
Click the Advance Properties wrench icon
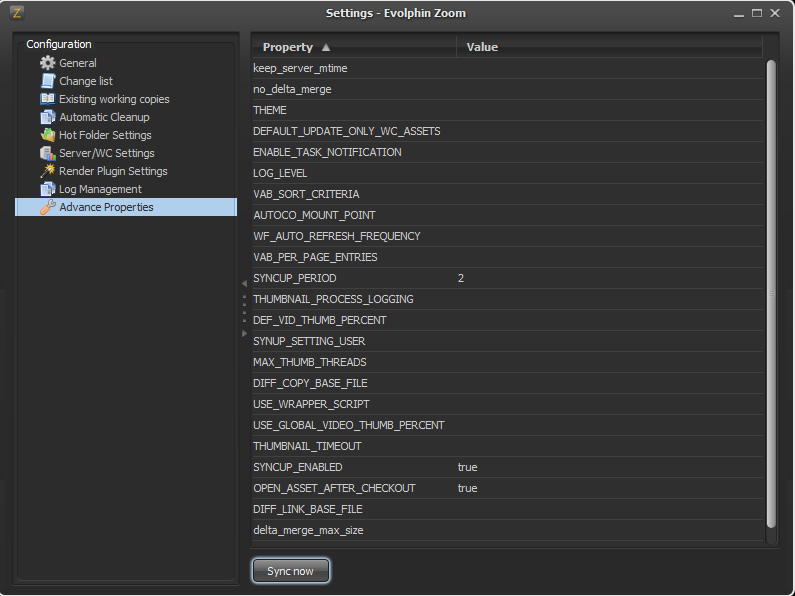click(x=48, y=207)
